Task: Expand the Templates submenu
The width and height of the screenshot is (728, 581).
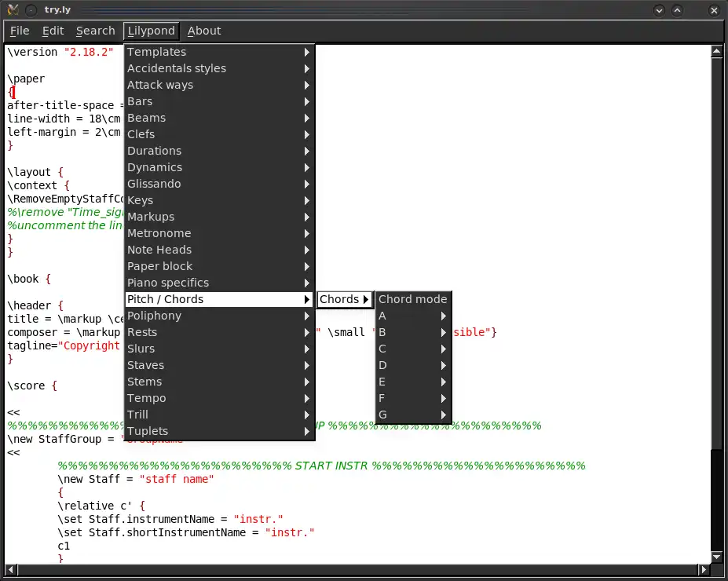Action: click(x=219, y=52)
